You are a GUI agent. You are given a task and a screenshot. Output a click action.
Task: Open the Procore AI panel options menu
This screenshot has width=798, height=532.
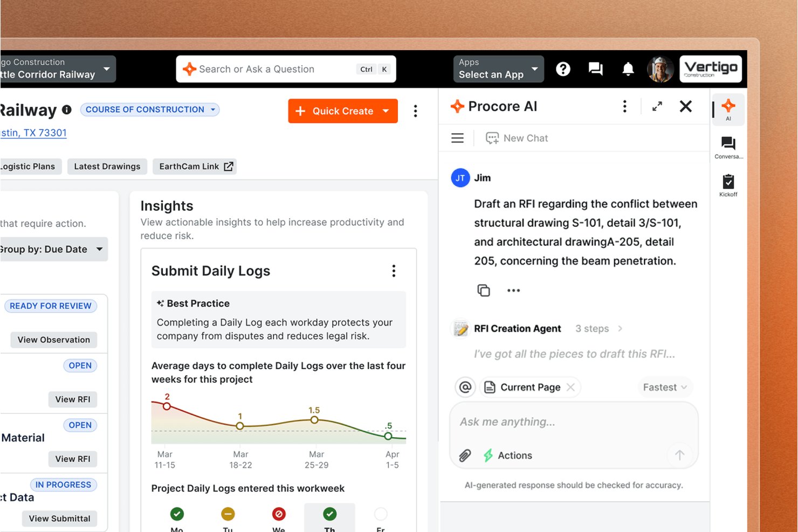(625, 106)
